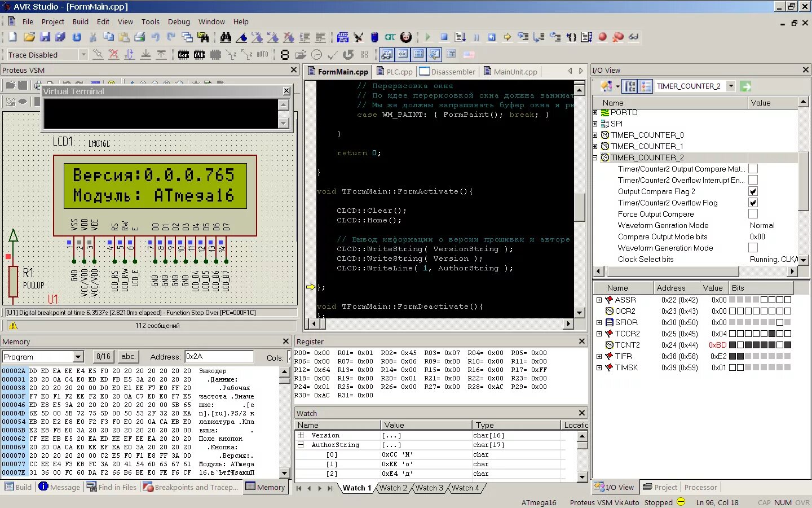Click the toggle bookmark icon
Screen dimensions: 812x508
tap(241, 37)
